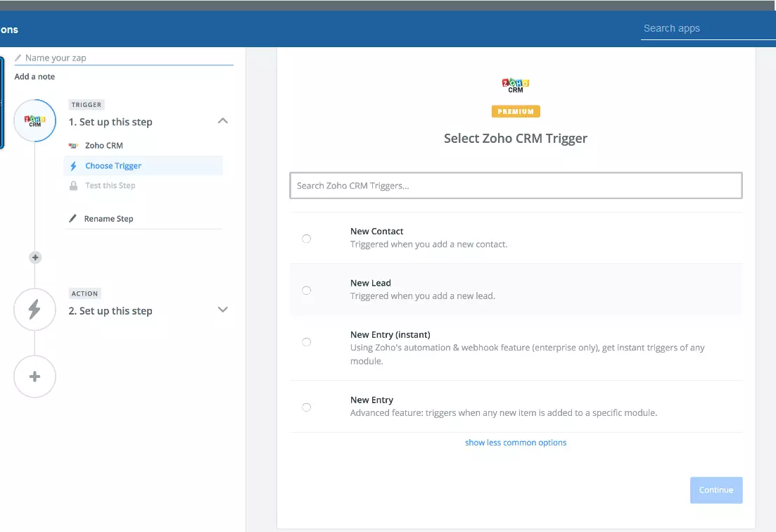Click the pencil icon beside Rename Step
The image size is (776, 532).
click(x=72, y=219)
